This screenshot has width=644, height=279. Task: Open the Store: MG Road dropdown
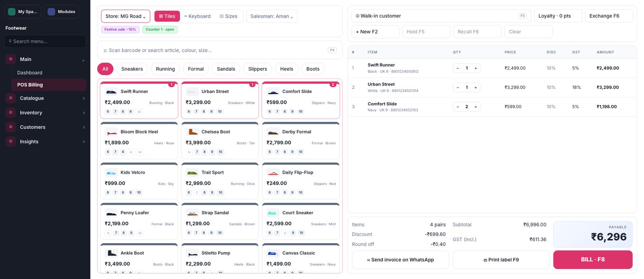[x=126, y=16]
